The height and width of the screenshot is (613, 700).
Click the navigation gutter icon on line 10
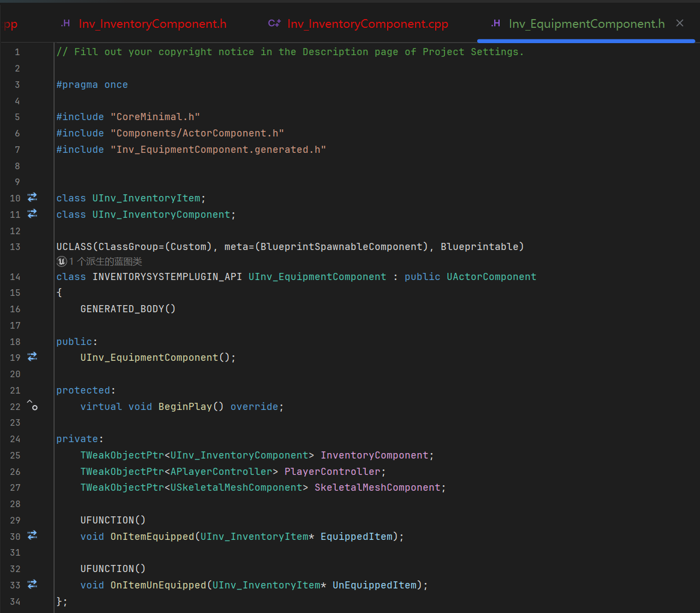[32, 197]
